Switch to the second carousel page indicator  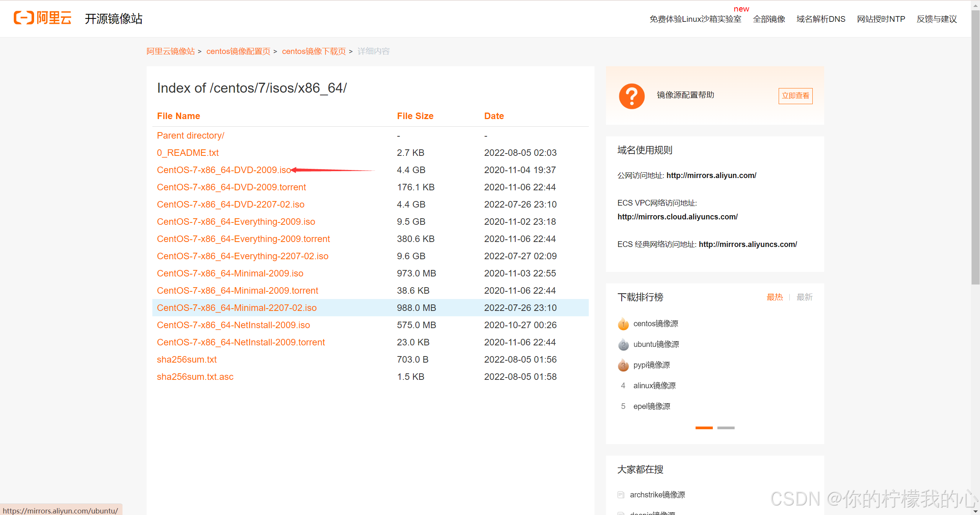[x=726, y=428]
